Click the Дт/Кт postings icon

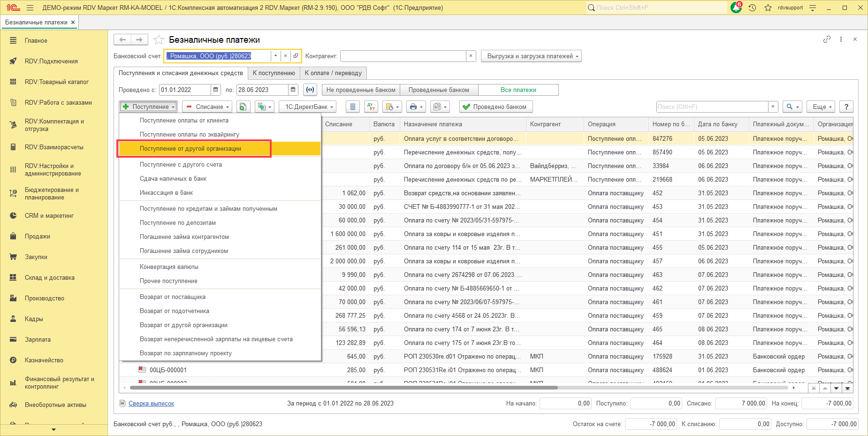click(x=371, y=107)
